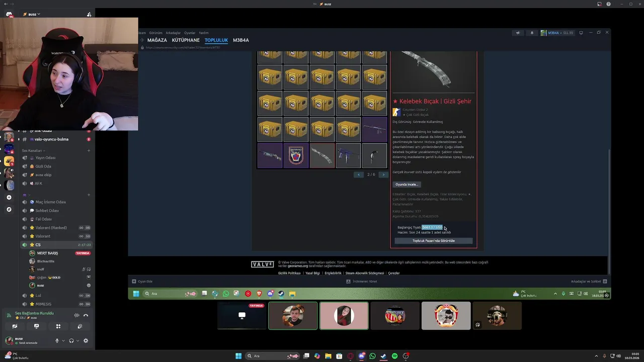Viewport: 644px width, 362px height.
Task: Open Steam announcements megaphone icon
Action: click(x=518, y=33)
